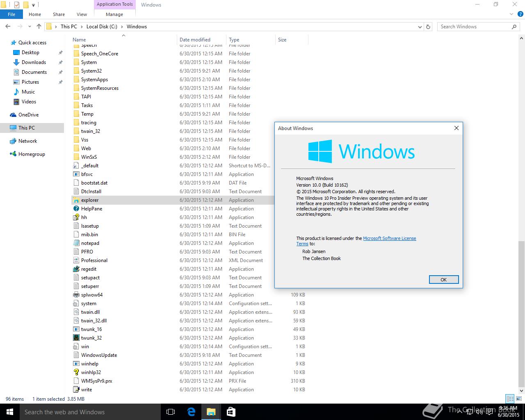Image resolution: width=525 pixels, height=420 pixels.
Task: Click chevron after This PC breadcrumb
Action: tap(82, 27)
